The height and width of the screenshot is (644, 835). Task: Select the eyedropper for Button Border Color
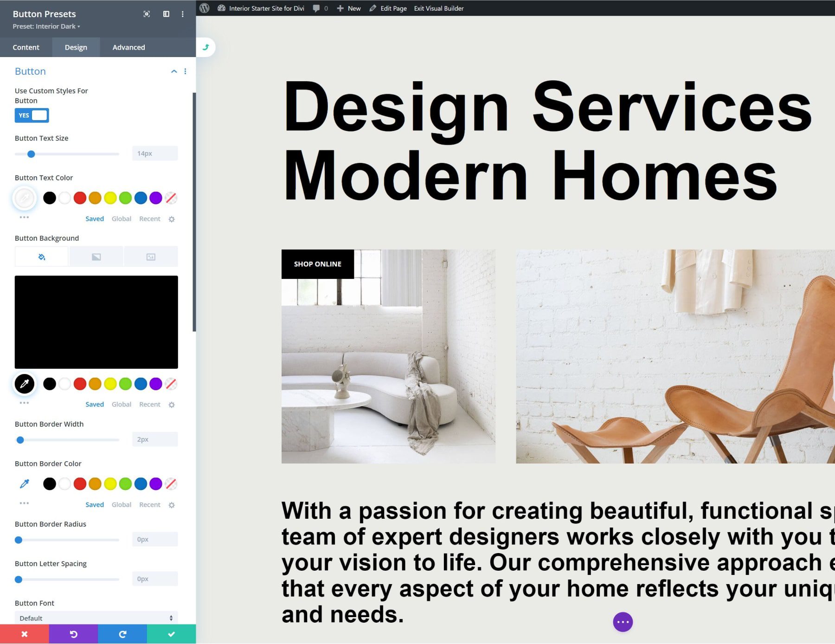tap(24, 483)
